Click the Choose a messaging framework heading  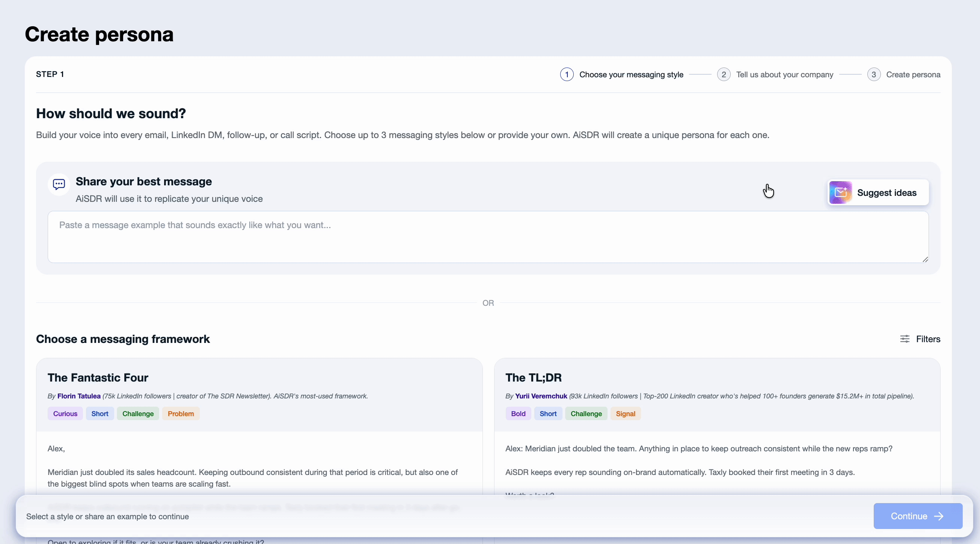point(122,339)
